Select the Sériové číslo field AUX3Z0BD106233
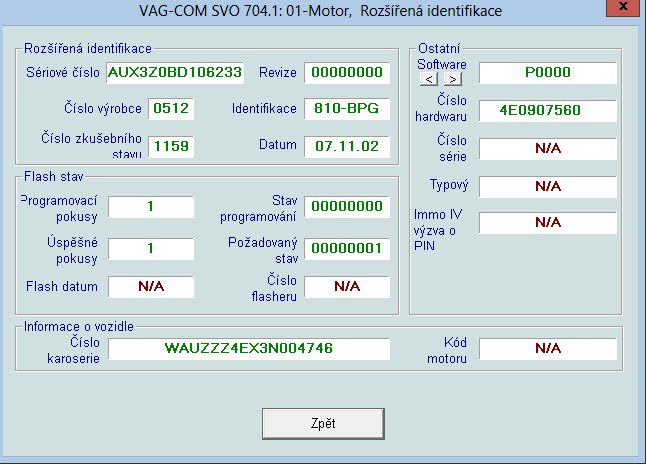 click(175, 73)
